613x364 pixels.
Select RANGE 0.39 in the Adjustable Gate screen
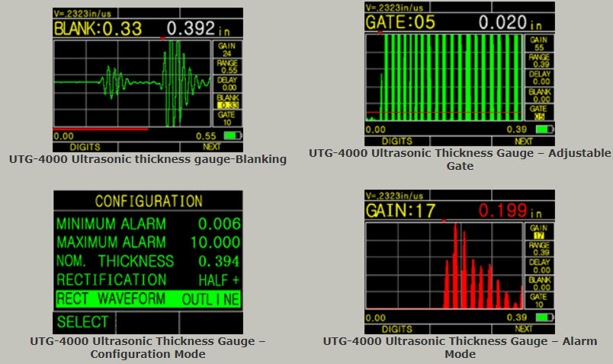539,60
